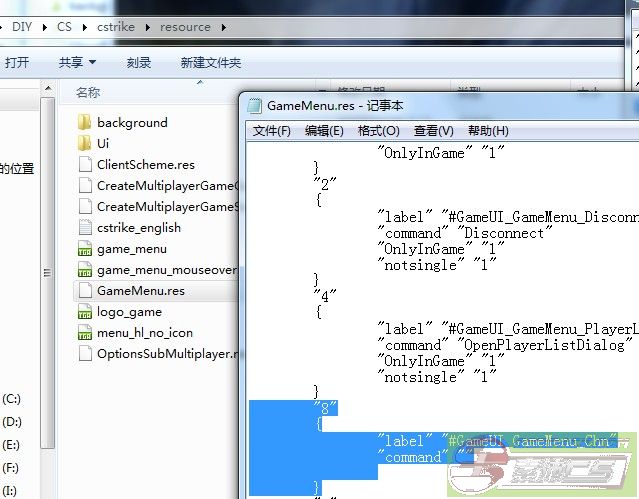Expand the arrow after cstrike in path
Screen dimensions: 639x499
145,27
